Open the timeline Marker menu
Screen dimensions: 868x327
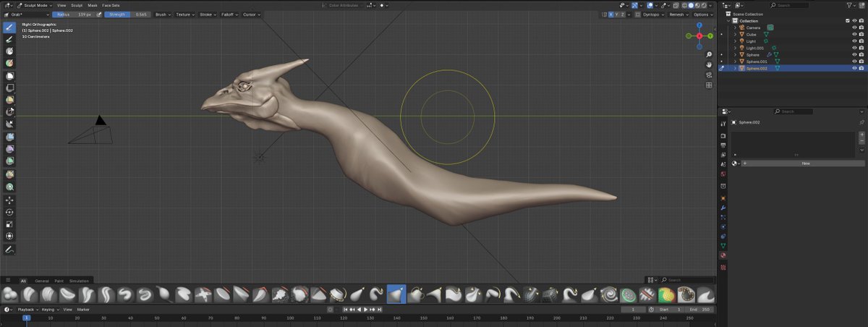point(83,309)
